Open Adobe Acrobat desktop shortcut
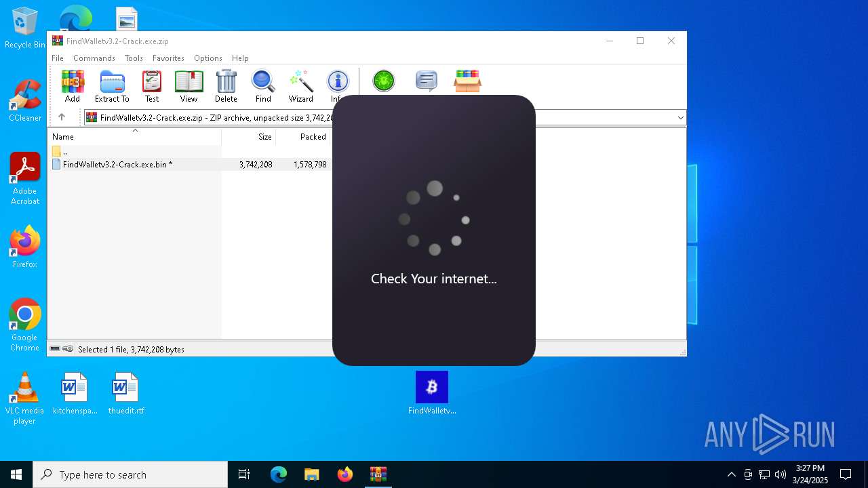This screenshot has width=868, height=488. click(x=25, y=179)
